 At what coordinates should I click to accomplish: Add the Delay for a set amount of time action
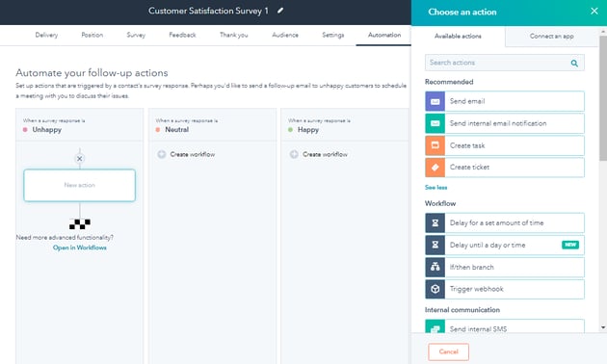505,222
